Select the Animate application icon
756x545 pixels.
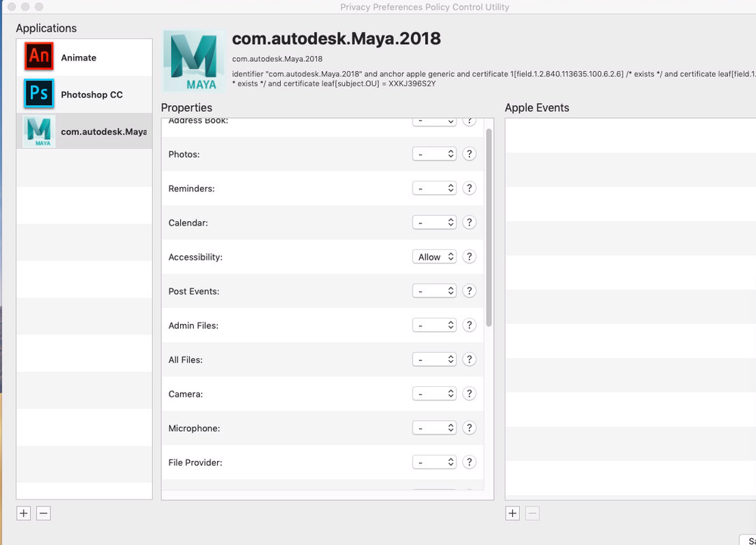click(39, 57)
